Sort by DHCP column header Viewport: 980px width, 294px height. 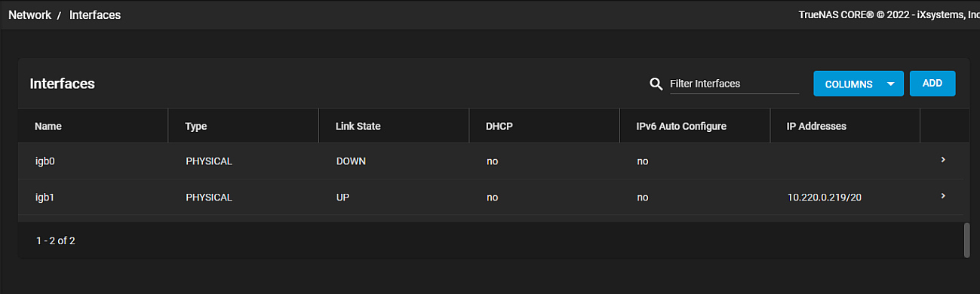pyautogui.click(x=499, y=126)
